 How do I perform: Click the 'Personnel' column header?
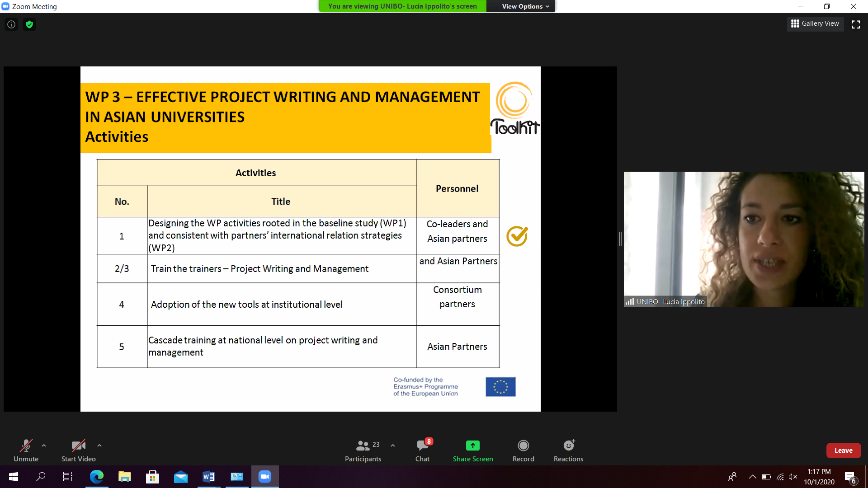[457, 189]
